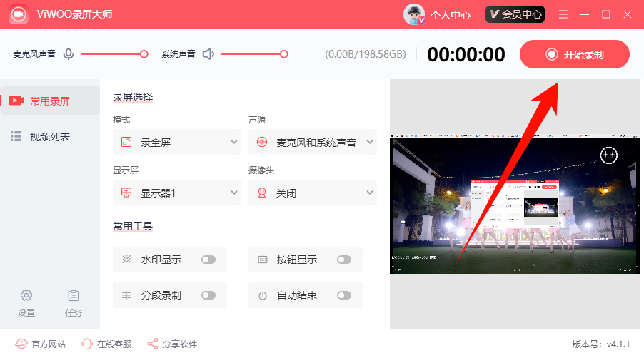
Task: Click the user avatar for 个人中心
Action: [x=414, y=14]
